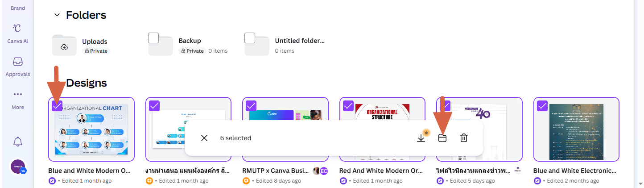This screenshot has height=188, width=644.
Task: Deselect the Blue and White Modern Organizational Chart design
Action: pos(57,106)
